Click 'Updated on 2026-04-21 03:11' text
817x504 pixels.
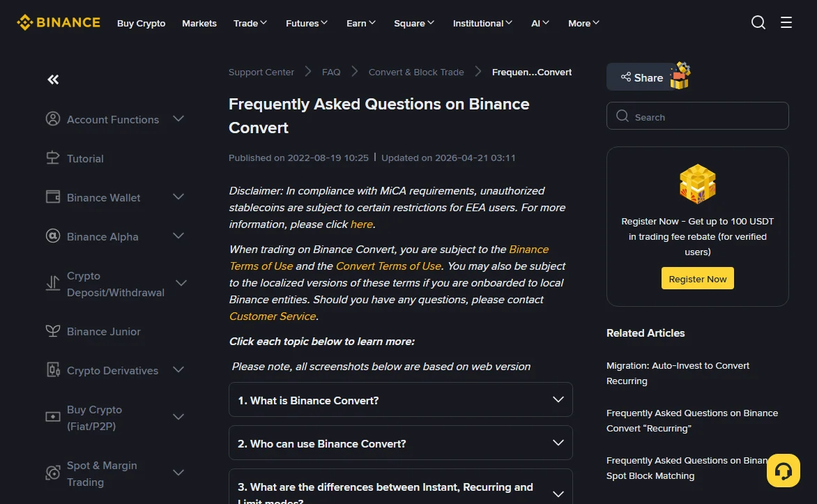tap(448, 158)
